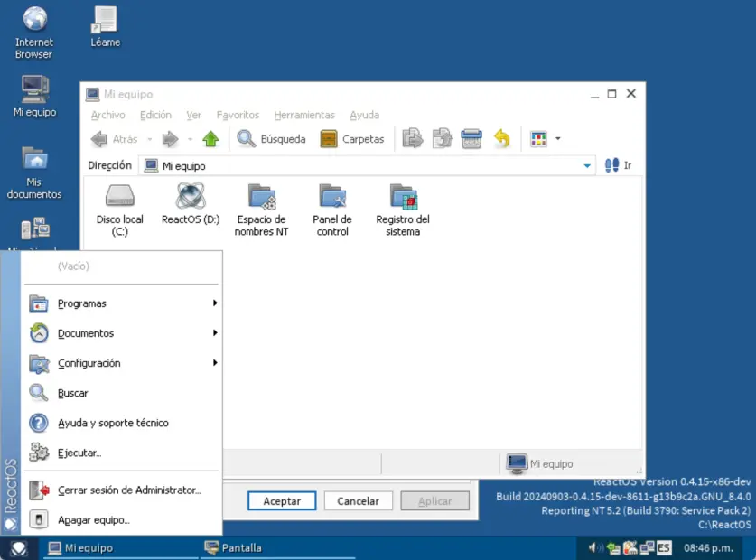
Task: Click the network connection tray icon
Action: coord(647,548)
